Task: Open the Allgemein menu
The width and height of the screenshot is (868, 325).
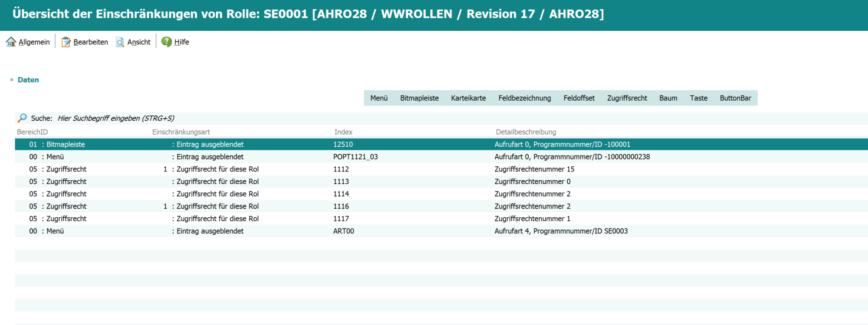Action: tap(34, 42)
